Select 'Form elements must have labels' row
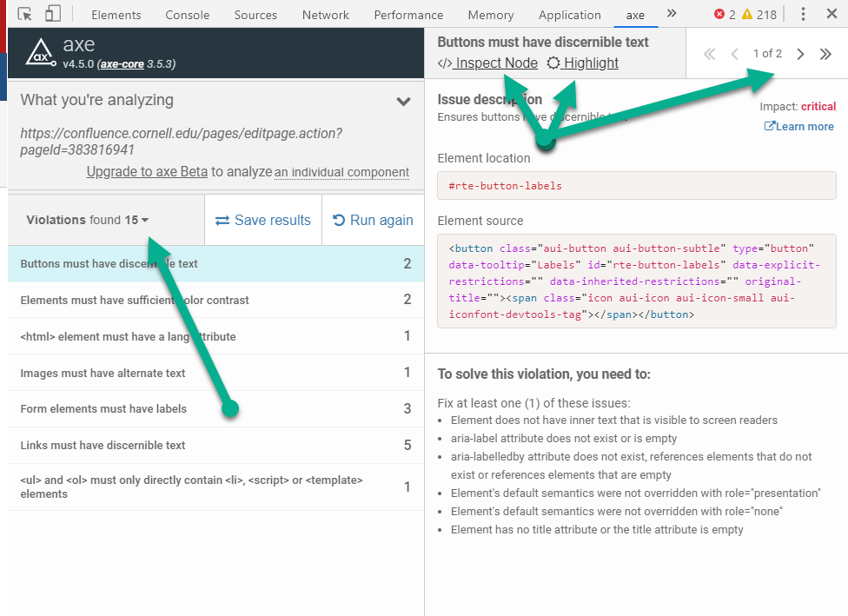 coord(215,409)
